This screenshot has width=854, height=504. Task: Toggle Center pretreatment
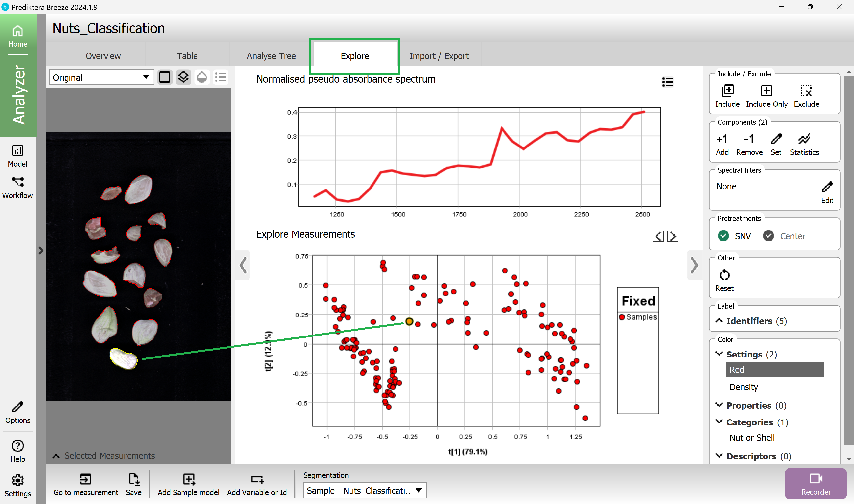(x=768, y=236)
